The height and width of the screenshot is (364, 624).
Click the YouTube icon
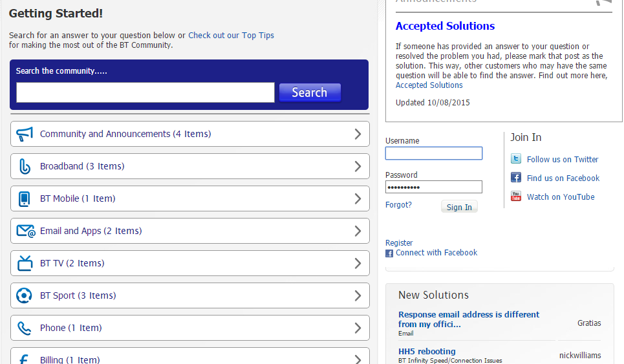(x=516, y=196)
